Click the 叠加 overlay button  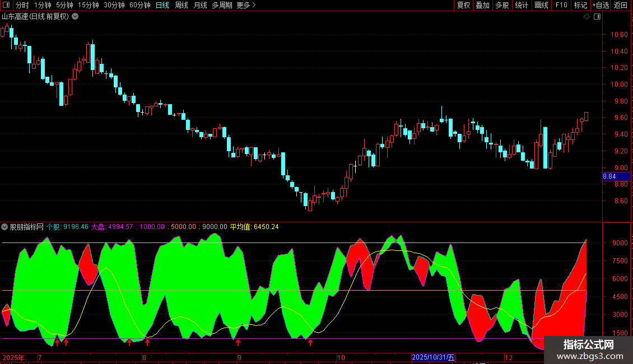pyautogui.click(x=483, y=5)
